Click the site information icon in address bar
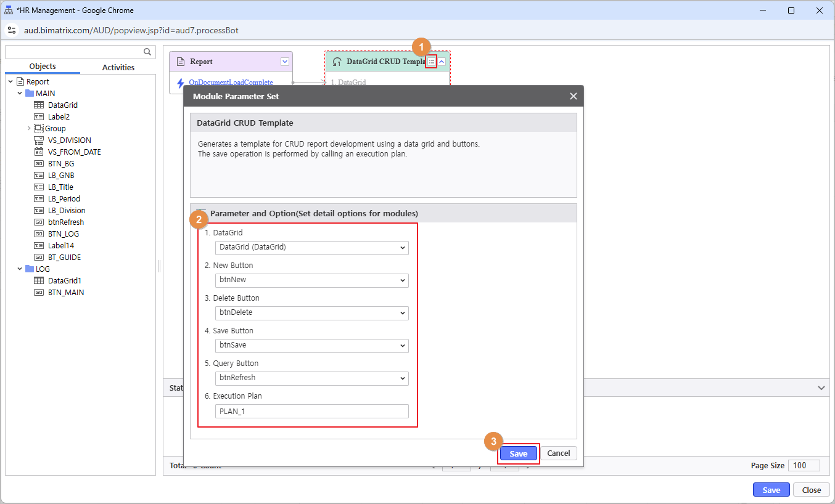 tap(12, 30)
